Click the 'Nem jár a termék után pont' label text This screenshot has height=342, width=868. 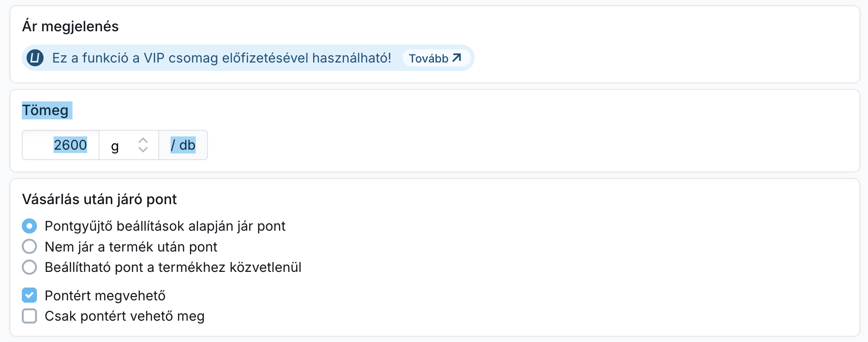pyautogui.click(x=131, y=247)
